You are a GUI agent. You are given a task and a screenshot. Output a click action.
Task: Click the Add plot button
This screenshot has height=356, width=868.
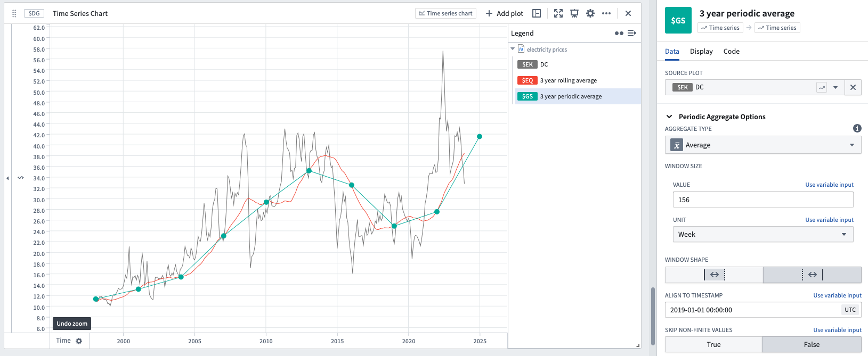(504, 13)
